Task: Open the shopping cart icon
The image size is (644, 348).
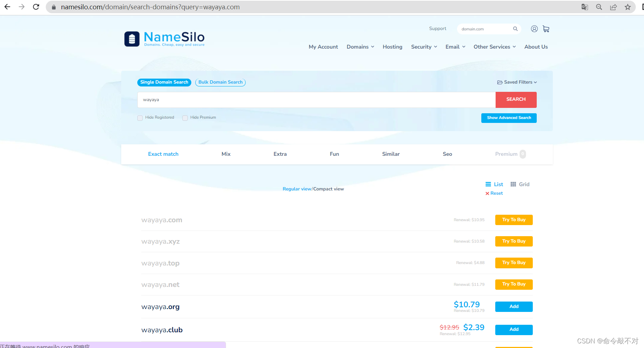Action: [x=546, y=29]
